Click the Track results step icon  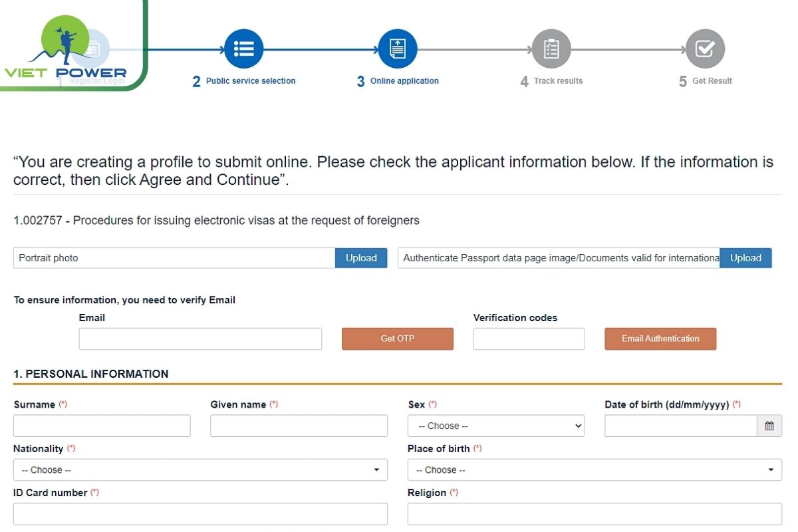pos(551,48)
